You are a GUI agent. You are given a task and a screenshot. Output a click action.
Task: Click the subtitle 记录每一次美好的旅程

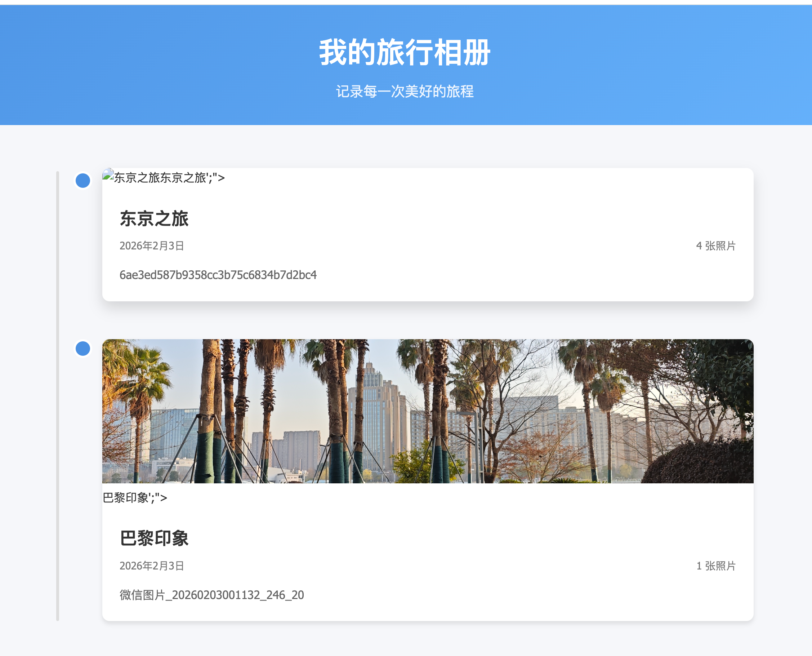coord(405,92)
